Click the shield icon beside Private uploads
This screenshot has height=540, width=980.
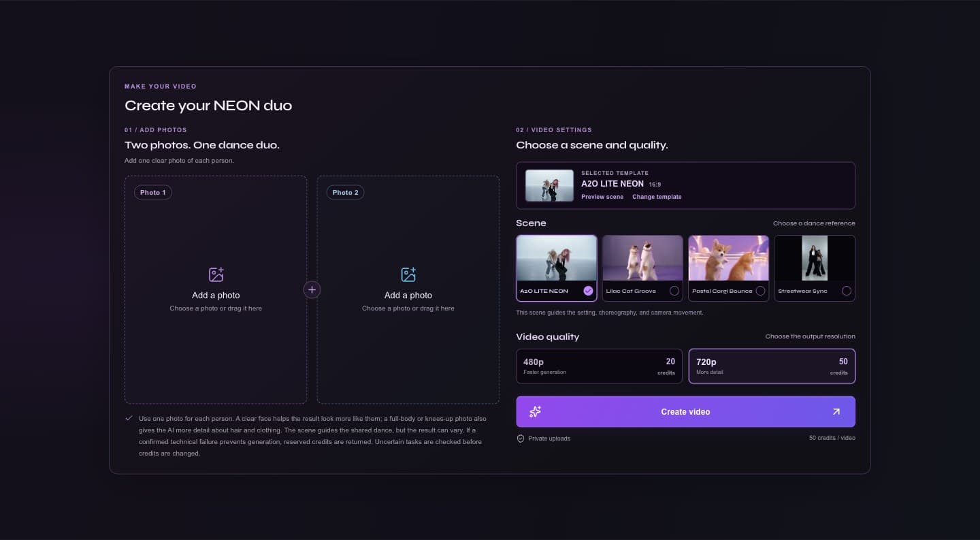tap(521, 439)
